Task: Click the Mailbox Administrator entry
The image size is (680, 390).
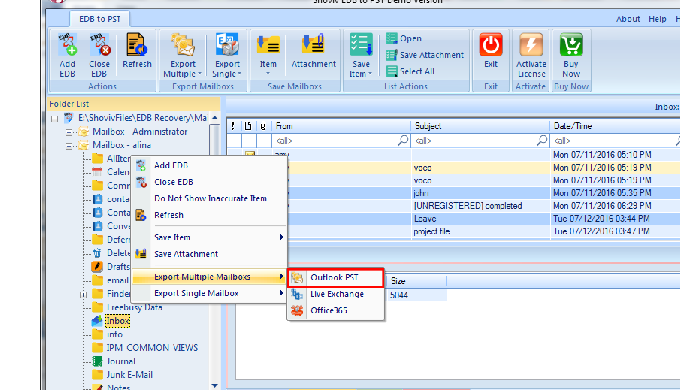Action: [x=140, y=132]
